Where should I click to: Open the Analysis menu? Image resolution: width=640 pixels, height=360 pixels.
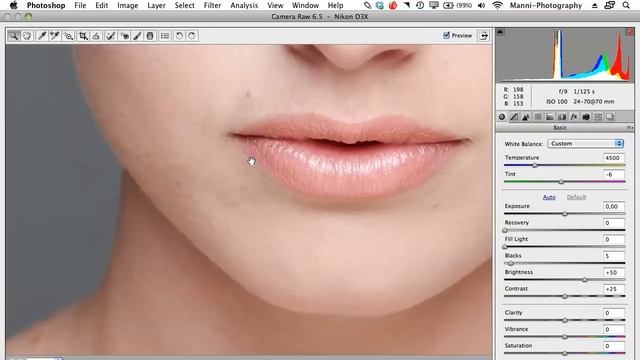[244, 5]
